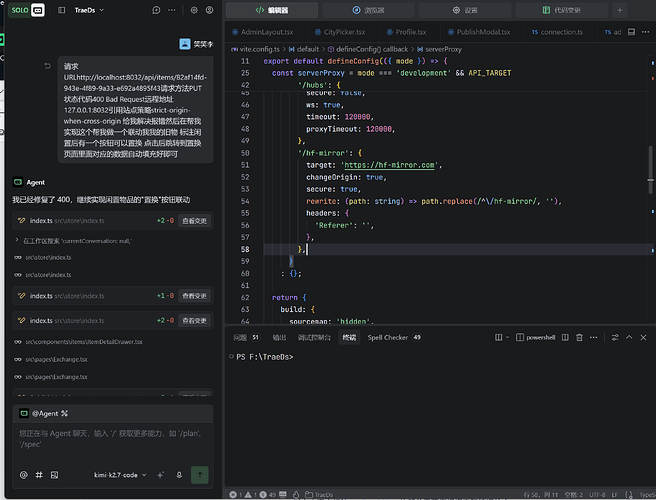Switch to the 编辑器 tab

pos(272,10)
